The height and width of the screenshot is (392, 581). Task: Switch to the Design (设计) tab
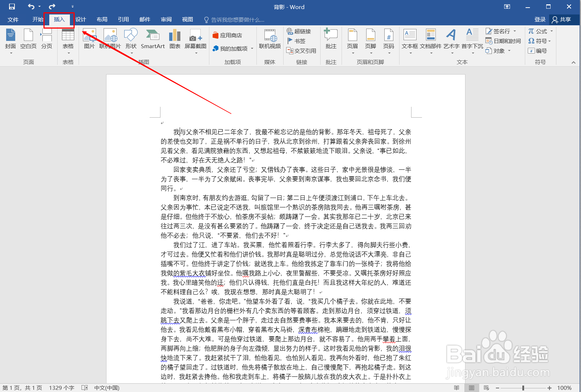click(81, 20)
